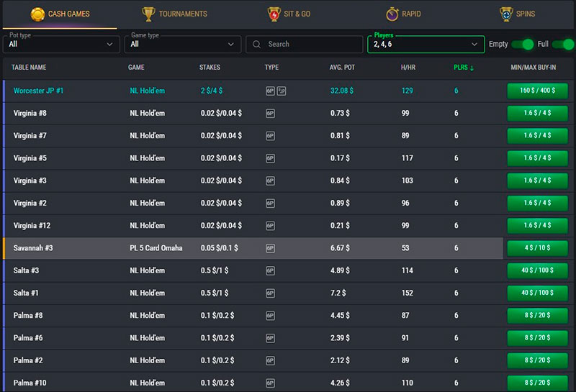Select the Savannah #3 table name
Screen dimensions: 576x392
33,248
